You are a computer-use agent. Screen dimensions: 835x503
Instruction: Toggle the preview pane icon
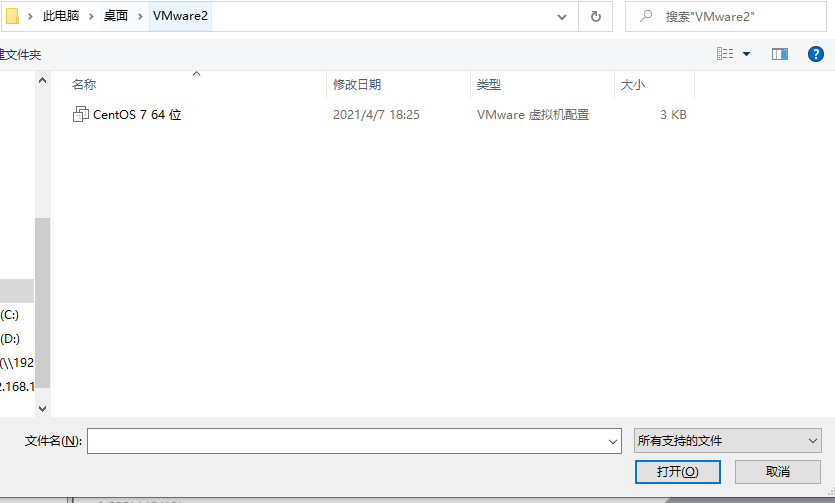780,54
